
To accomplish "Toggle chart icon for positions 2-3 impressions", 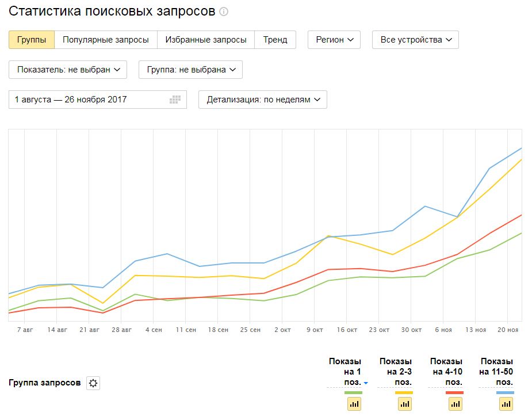I will click(404, 404).
